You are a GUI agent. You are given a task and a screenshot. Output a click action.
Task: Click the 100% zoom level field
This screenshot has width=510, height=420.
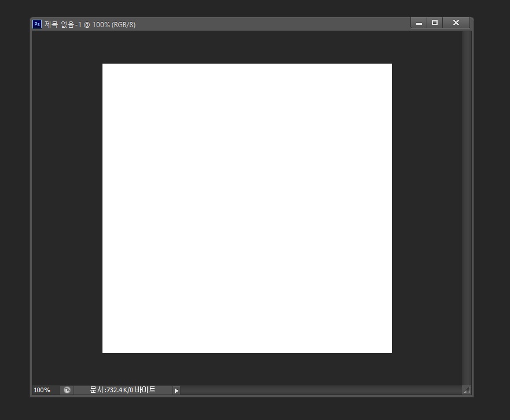(x=42, y=390)
